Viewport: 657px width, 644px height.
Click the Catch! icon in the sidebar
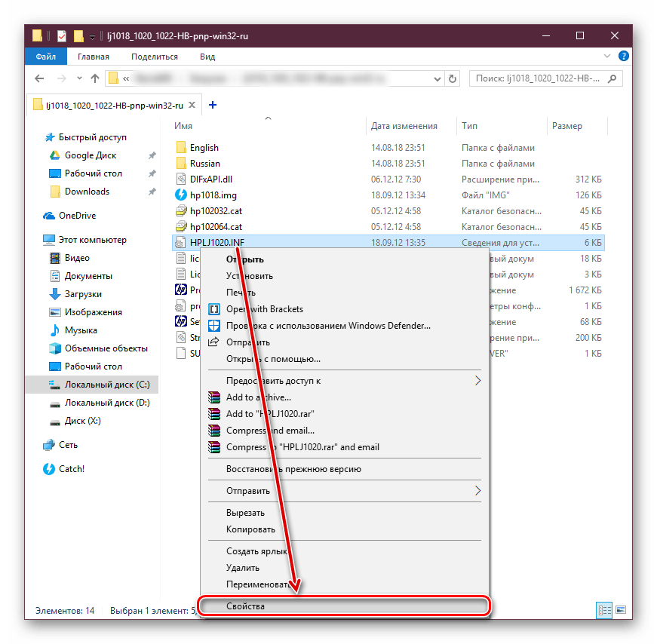tap(49, 469)
